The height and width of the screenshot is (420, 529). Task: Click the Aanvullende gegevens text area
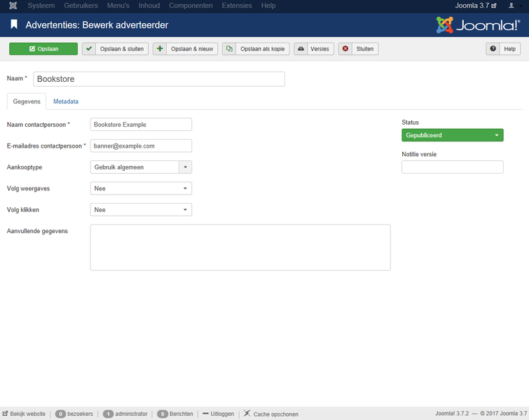(x=240, y=247)
